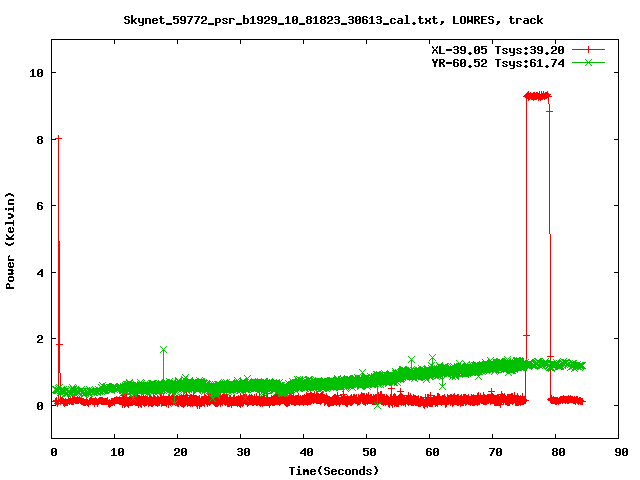
Task: Click the x-axis tick label 80
Action: pos(558,452)
